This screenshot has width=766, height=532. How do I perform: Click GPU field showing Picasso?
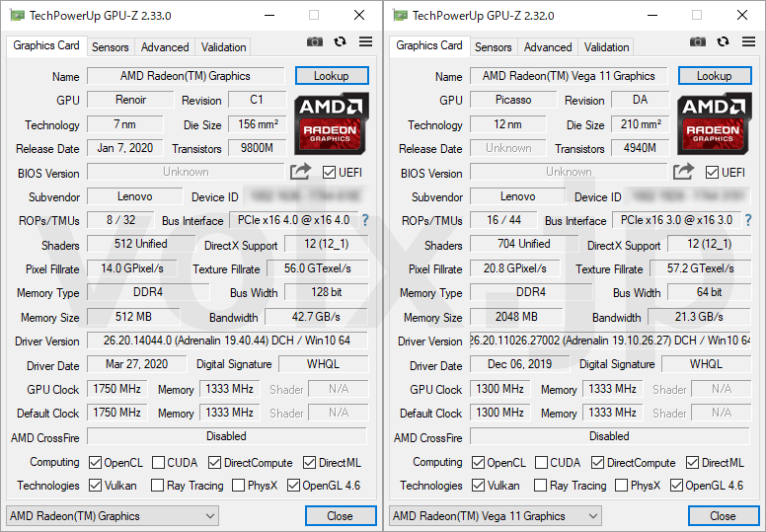point(513,100)
